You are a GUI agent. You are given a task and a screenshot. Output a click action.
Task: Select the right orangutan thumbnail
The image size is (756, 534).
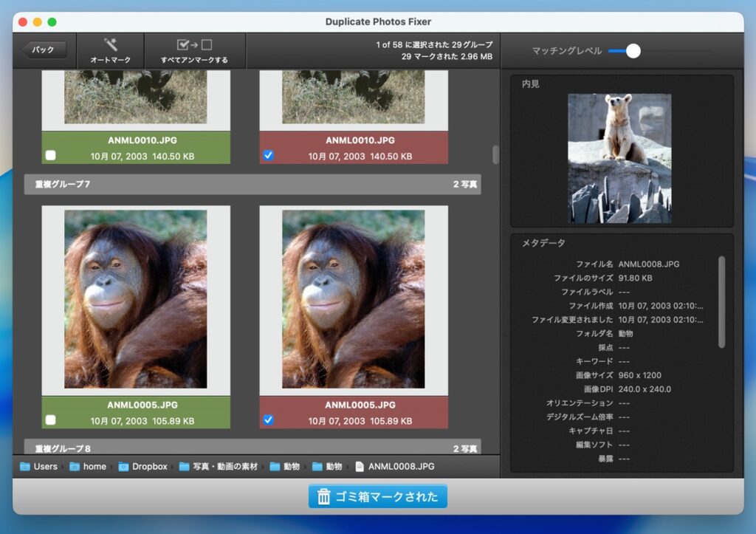(354, 299)
